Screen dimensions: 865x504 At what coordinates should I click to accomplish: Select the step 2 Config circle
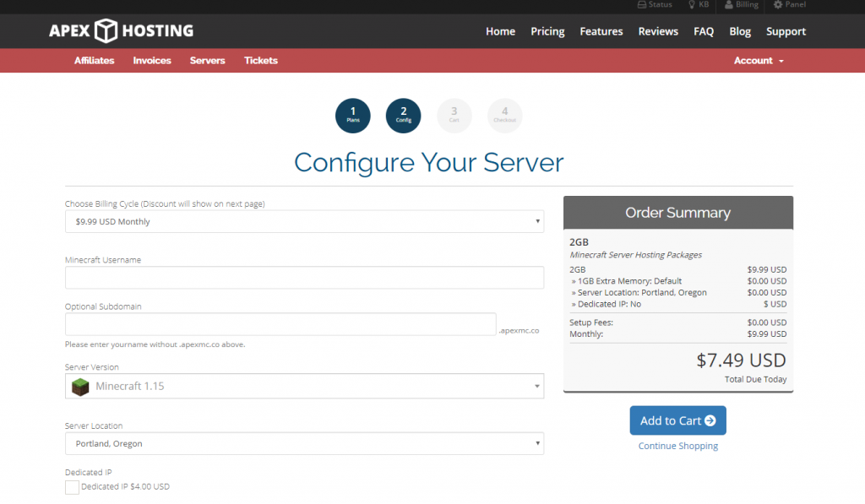coord(403,116)
